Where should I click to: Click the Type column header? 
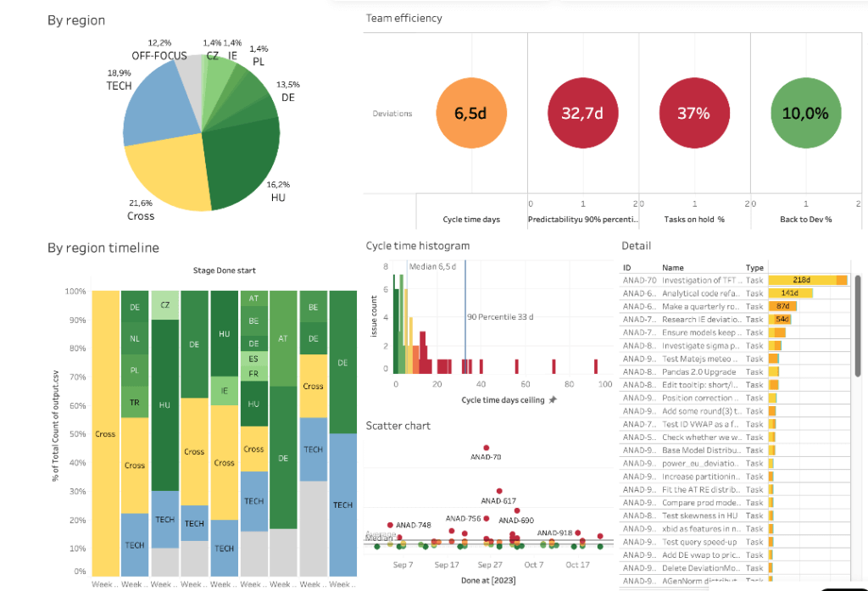click(754, 268)
